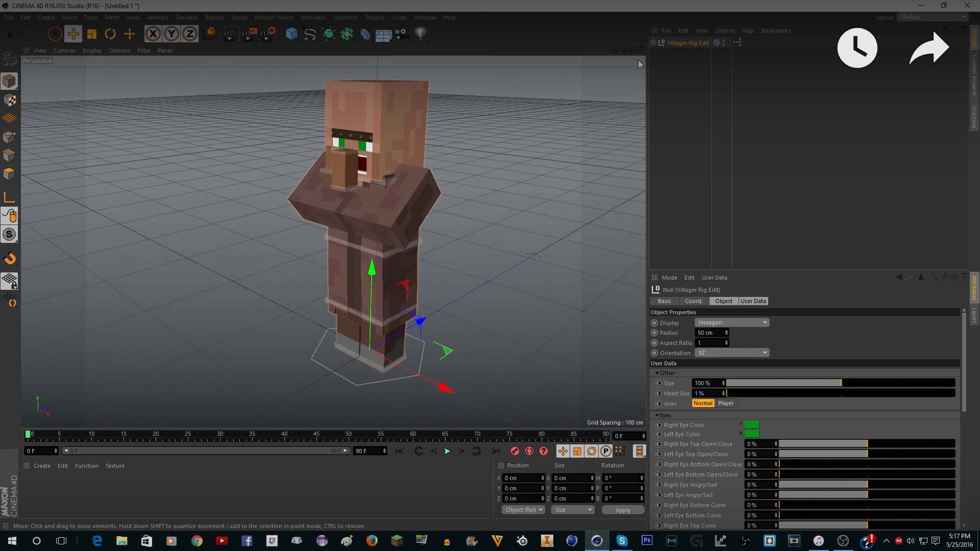Adjust the Size percentage slider

click(x=841, y=383)
